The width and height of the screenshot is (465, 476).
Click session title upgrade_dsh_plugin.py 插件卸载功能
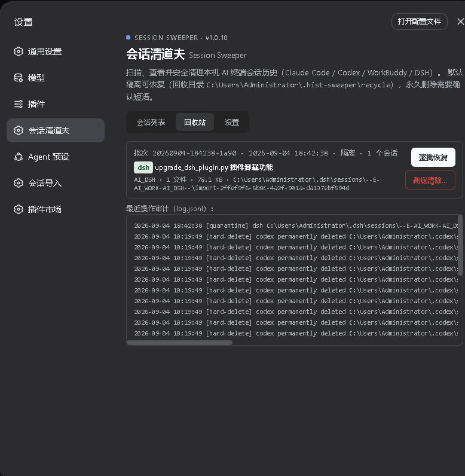point(214,167)
